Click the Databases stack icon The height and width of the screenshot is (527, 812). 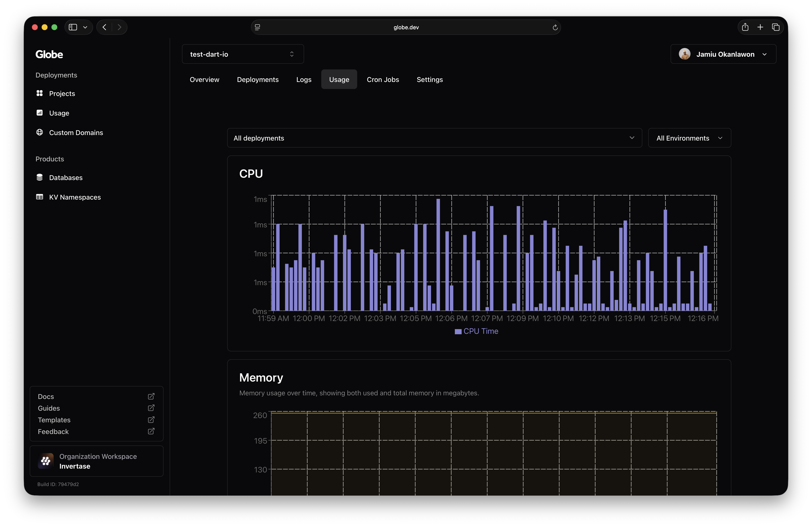[x=39, y=177]
